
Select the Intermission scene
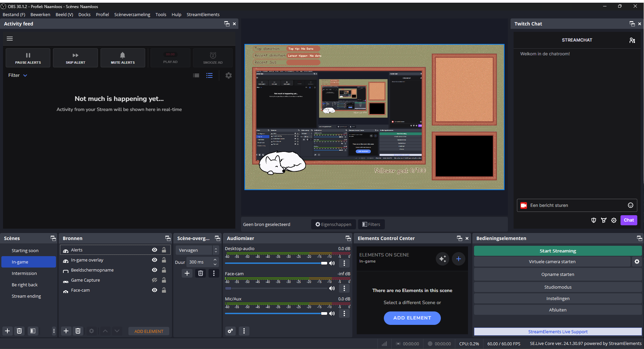pyautogui.click(x=29, y=273)
